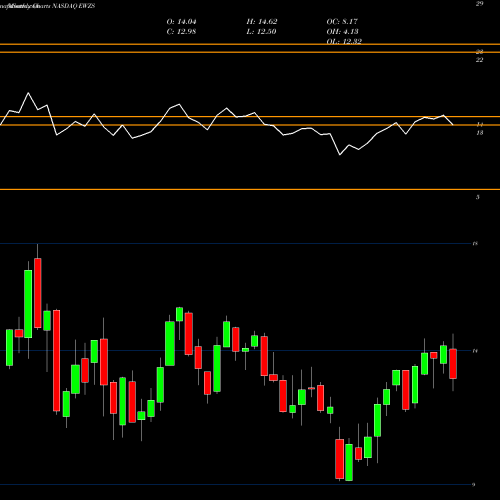This screenshot has height=500, width=500.
Task: Click the lowest trough of the white indicator line
Action: click(x=340, y=155)
